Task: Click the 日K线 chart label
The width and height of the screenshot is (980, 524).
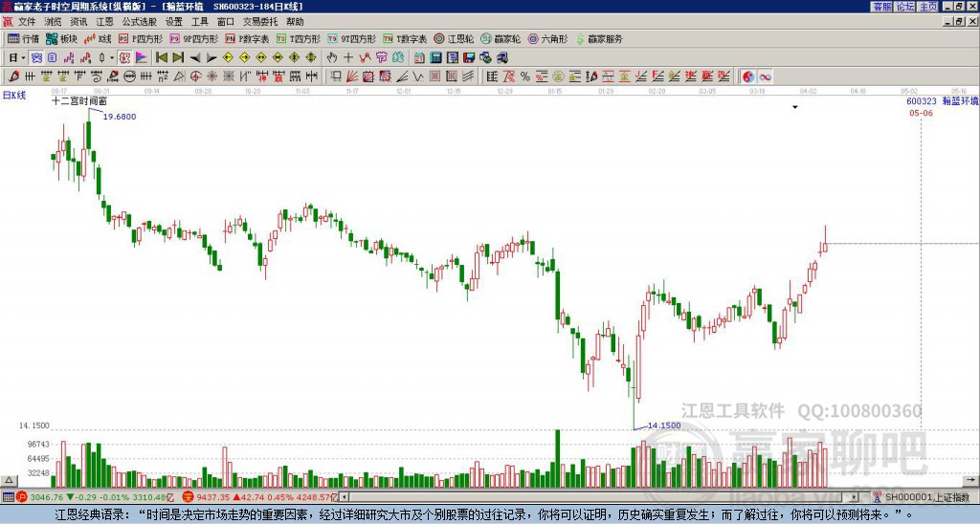Action: click(14, 96)
